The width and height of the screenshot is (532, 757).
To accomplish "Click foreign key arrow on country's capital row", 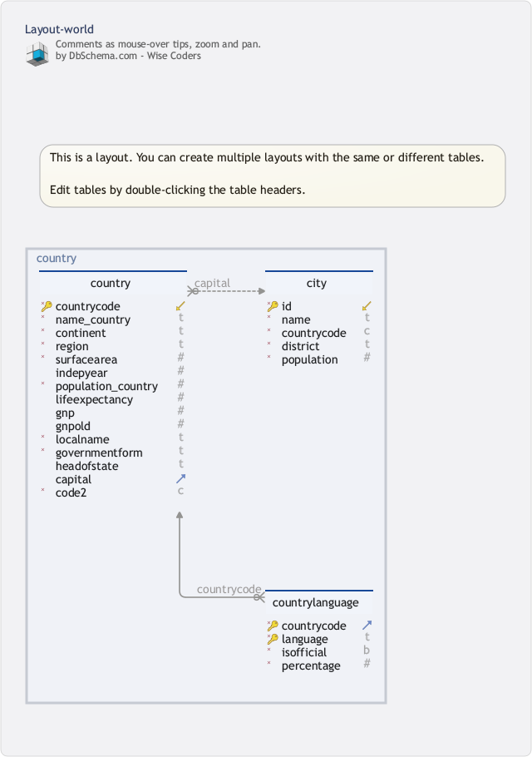I will click(x=180, y=479).
